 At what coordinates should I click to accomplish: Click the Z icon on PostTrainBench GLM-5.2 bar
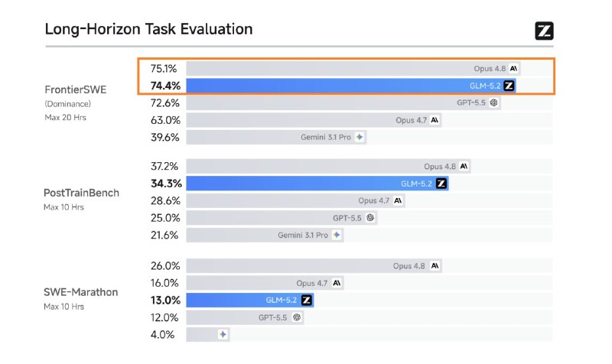click(x=441, y=184)
